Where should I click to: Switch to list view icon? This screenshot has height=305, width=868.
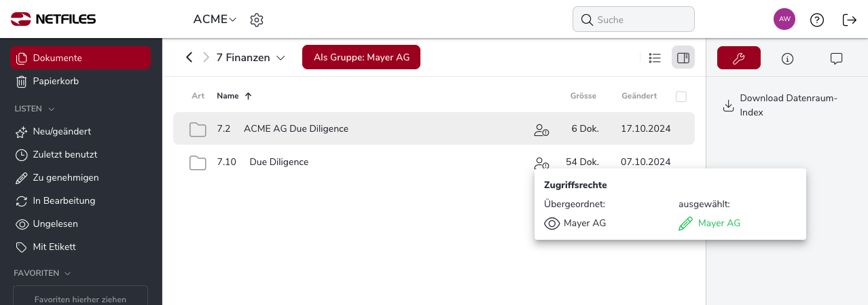pos(655,58)
